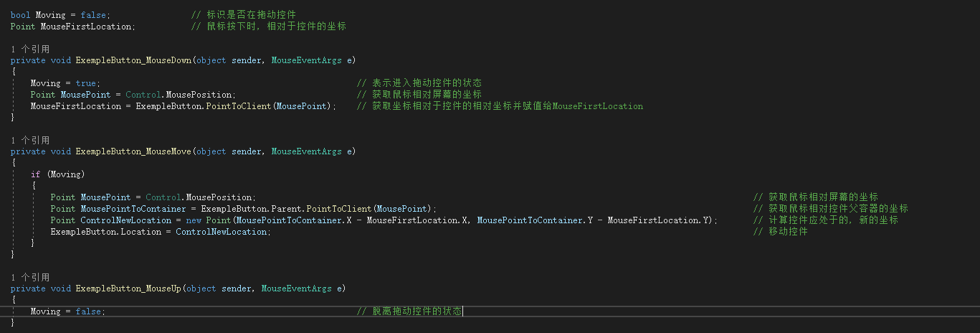980x333 pixels.
Task: Click the ExempleButton_MouseMove method name
Action: 134,151
